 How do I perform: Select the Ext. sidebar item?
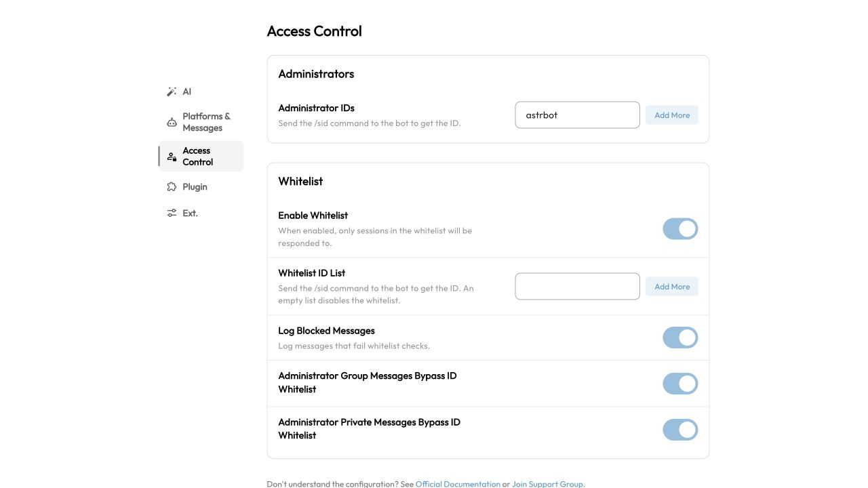(x=201, y=213)
